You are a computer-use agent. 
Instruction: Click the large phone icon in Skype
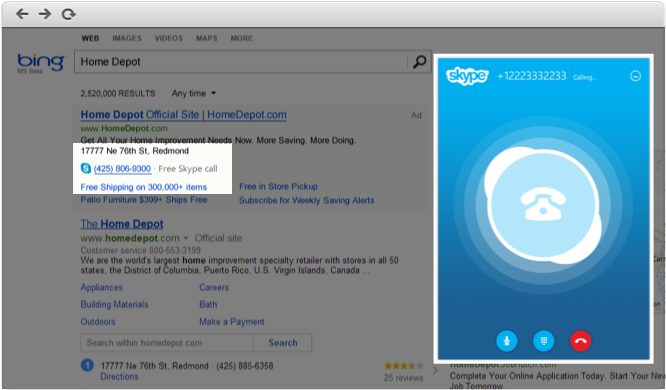[543, 204]
